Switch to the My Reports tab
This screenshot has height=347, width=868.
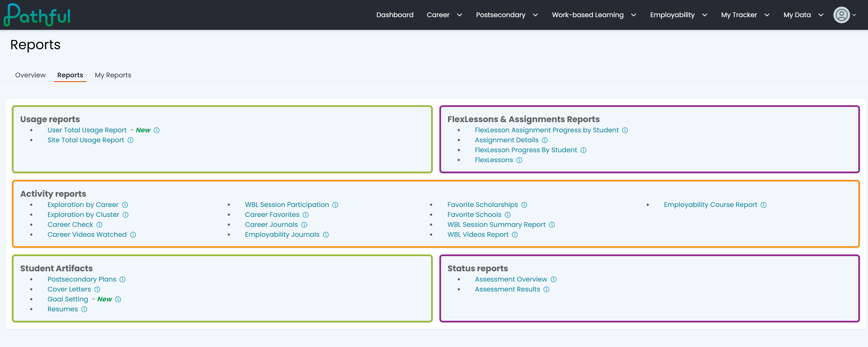tap(113, 75)
